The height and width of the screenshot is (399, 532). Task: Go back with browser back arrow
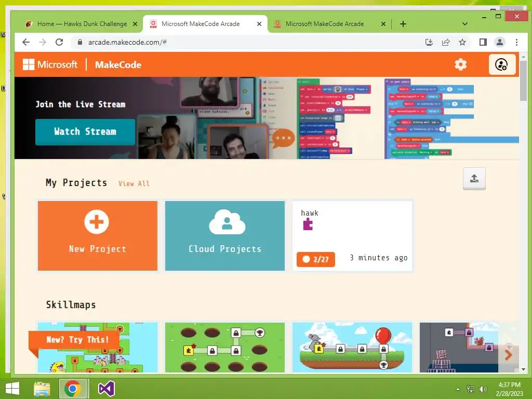click(26, 42)
